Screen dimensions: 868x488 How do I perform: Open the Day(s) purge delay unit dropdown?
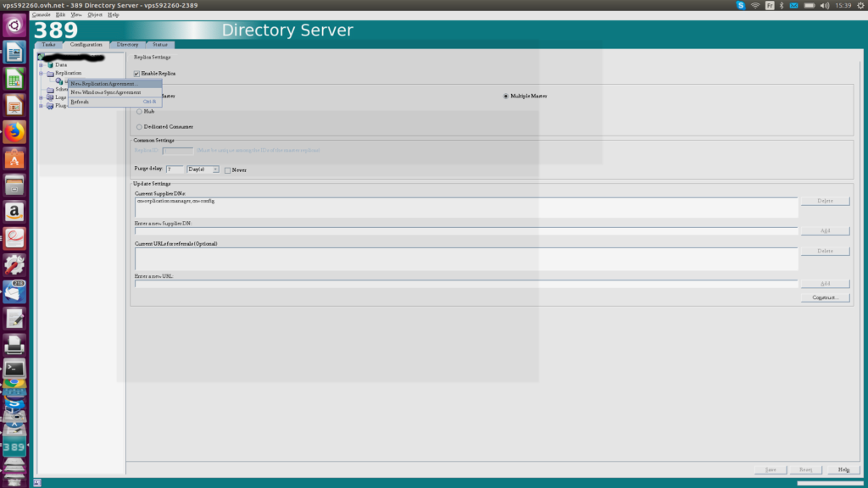click(203, 169)
